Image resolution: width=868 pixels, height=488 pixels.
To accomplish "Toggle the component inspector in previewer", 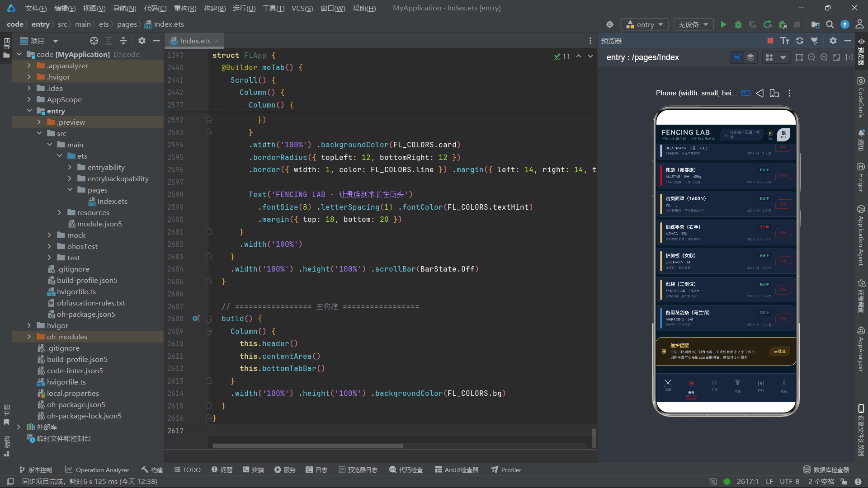I will point(737,57).
